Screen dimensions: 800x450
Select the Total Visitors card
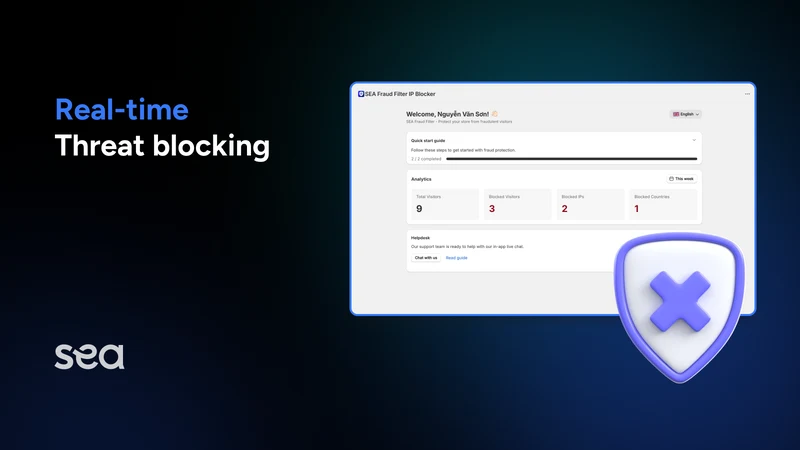click(x=445, y=204)
